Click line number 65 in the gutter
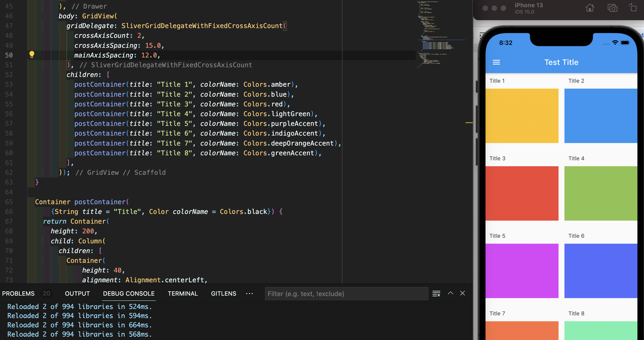644x340 pixels. point(9,202)
